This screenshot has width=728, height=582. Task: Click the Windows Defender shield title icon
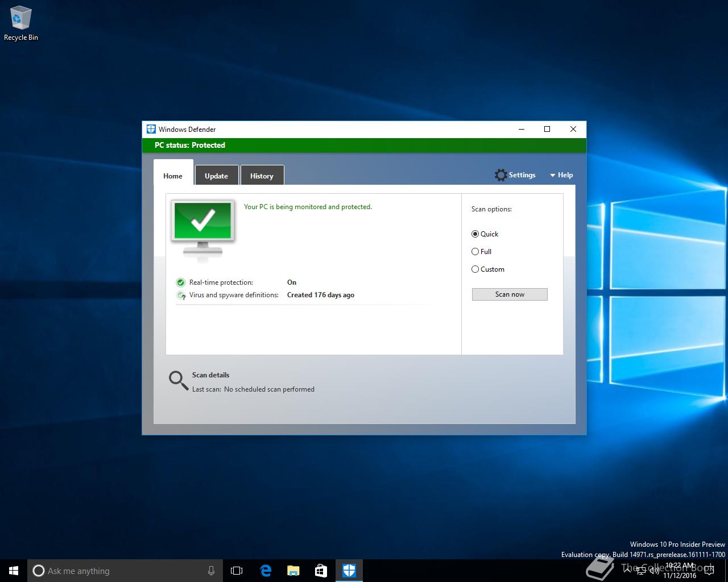(x=151, y=129)
